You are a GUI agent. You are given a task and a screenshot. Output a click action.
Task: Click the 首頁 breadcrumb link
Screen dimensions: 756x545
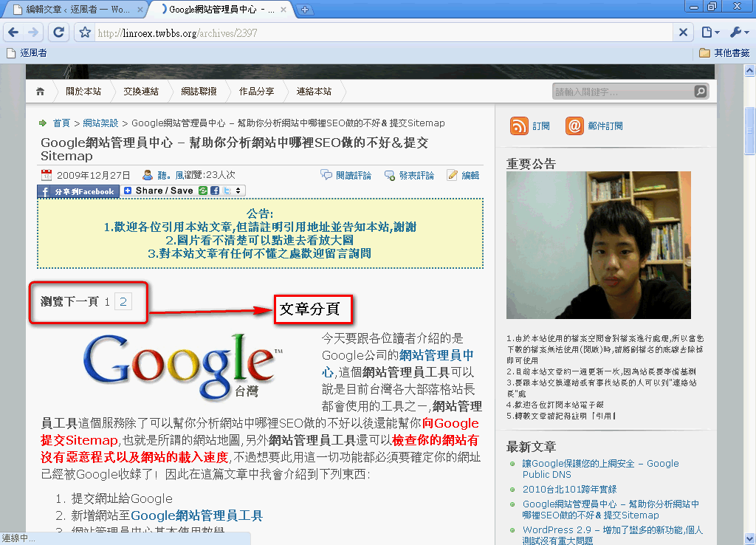(61, 123)
